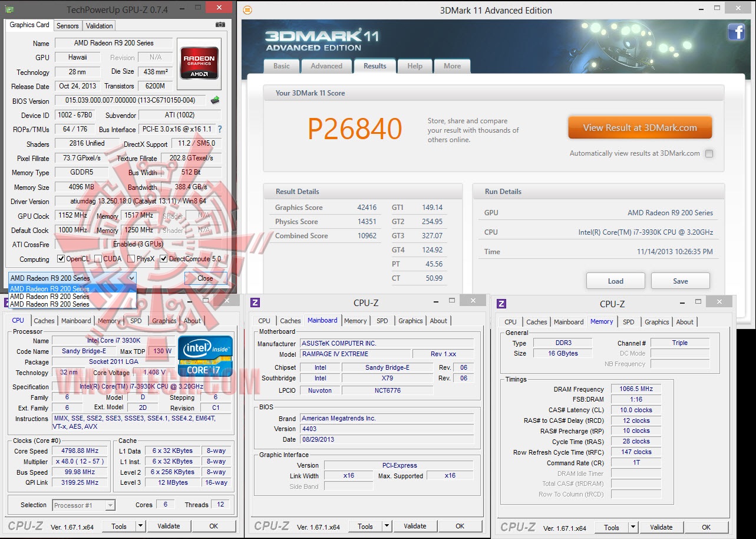Viewport: 756px width, 539px height.
Task: Open Tools dropdown arrow in Mainboard CPU-Z window
Action: pyautogui.click(x=387, y=526)
